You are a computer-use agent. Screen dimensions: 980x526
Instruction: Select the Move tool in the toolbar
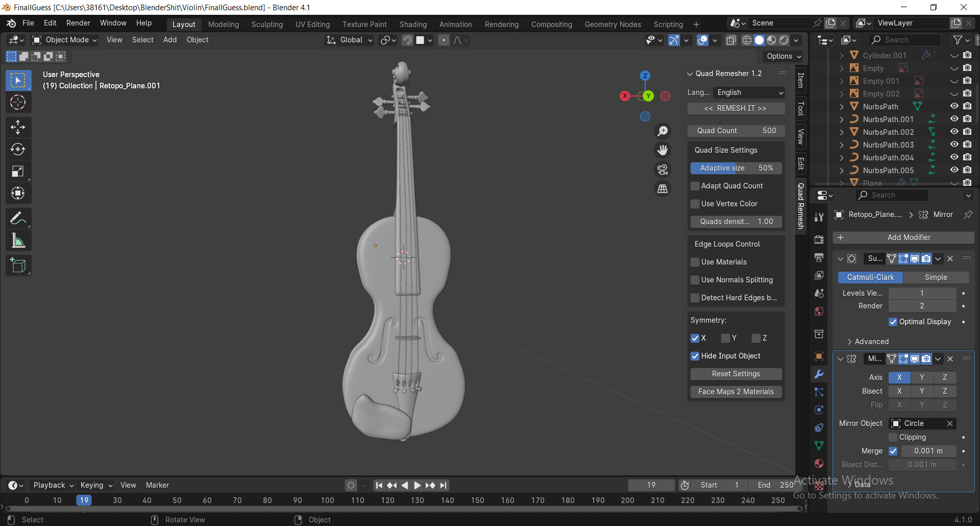tap(18, 127)
